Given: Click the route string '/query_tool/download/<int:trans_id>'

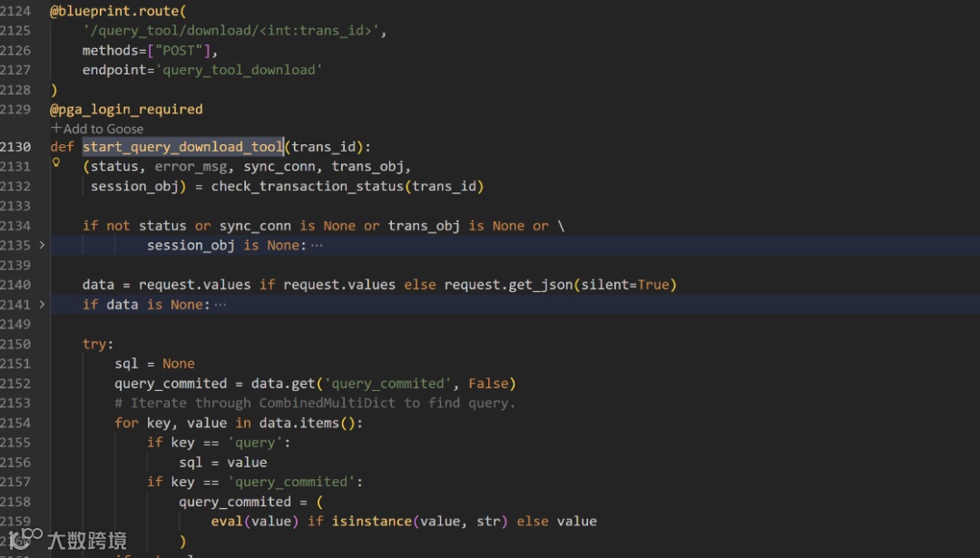Looking at the screenshot, I should (x=230, y=31).
